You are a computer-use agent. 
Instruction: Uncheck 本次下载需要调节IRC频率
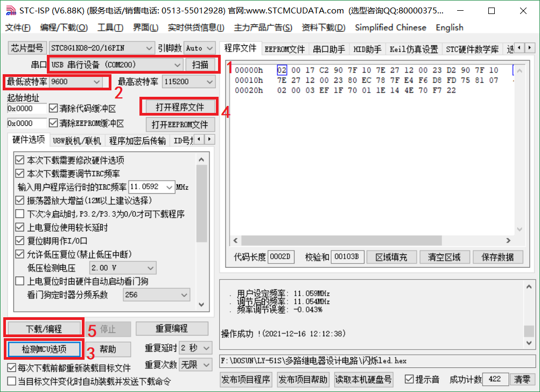[x=19, y=173]
